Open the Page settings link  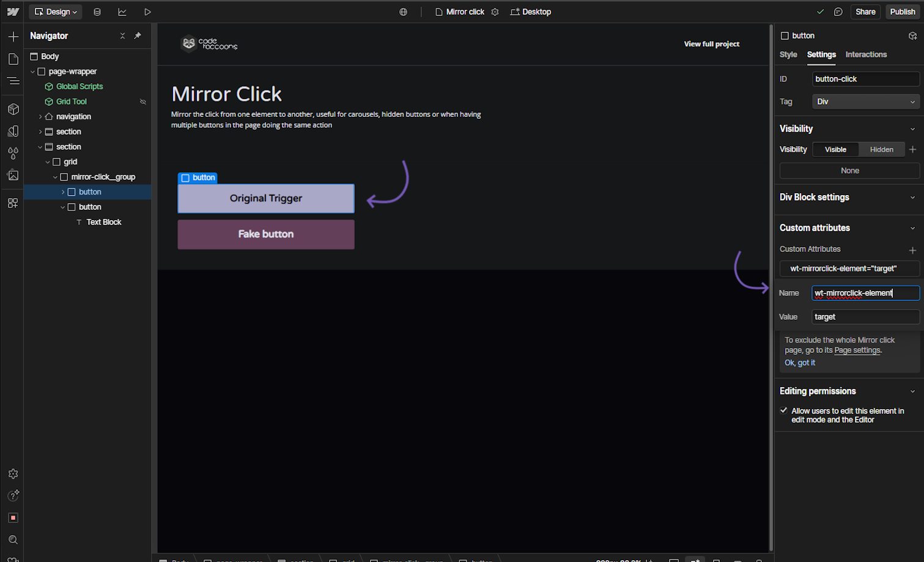tap(857, 350)
